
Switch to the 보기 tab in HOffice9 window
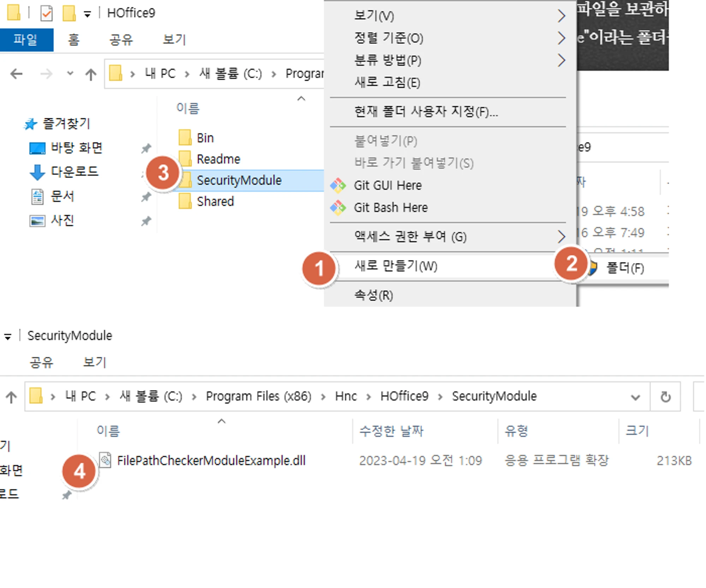(x=174, y=40)
